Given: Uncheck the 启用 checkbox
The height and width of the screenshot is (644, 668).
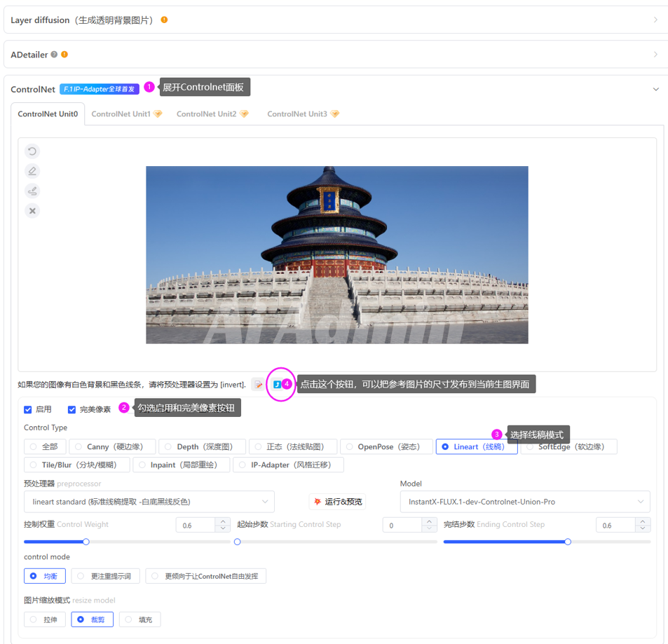Looking at the screenshot, I should [28, 409].
